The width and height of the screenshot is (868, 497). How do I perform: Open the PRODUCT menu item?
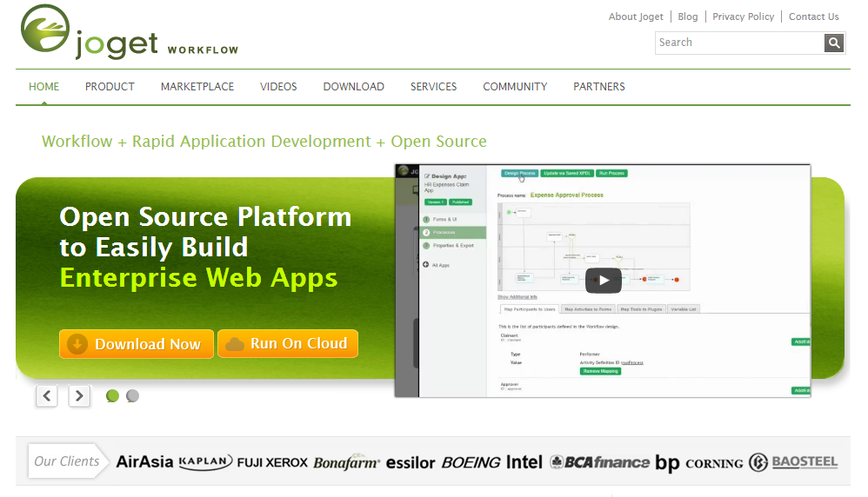click(x=110, y=87)
